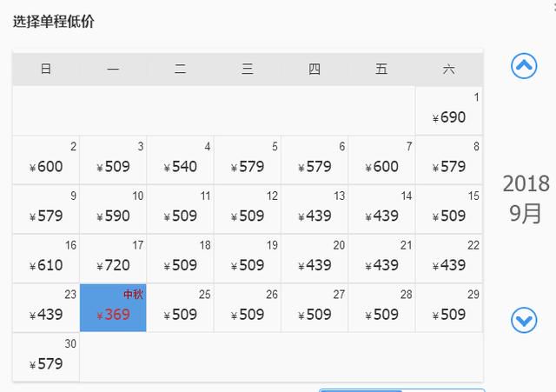This screenshot has width=556, height=392.
Task: Select September 1 priced ¥690
Action: point(449,110)
